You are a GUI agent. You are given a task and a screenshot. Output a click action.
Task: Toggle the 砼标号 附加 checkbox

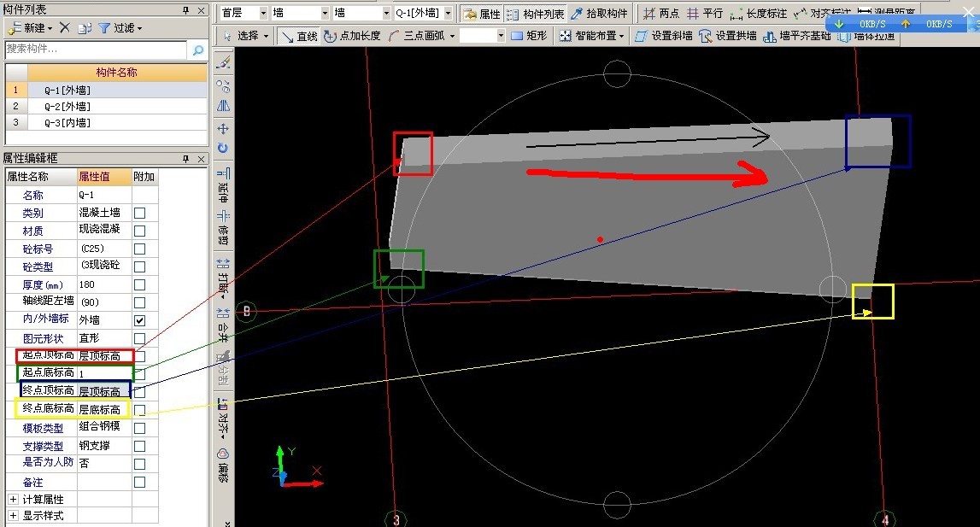pyautogui.click(x=140, y=249)
